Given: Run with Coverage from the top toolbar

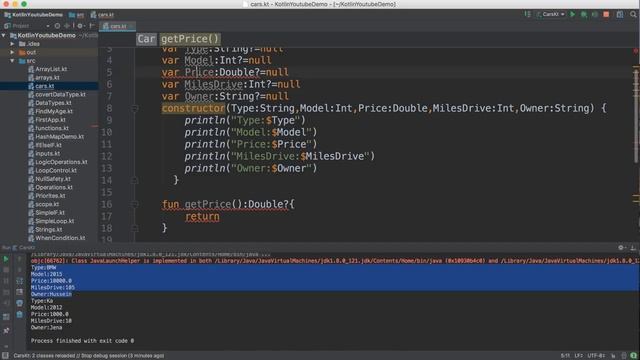Looking at the screenshot, I should (595, 14).
